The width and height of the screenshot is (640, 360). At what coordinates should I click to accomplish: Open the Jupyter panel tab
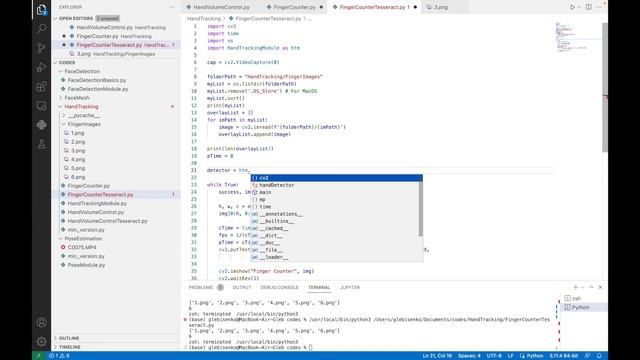tap(350, 287)
